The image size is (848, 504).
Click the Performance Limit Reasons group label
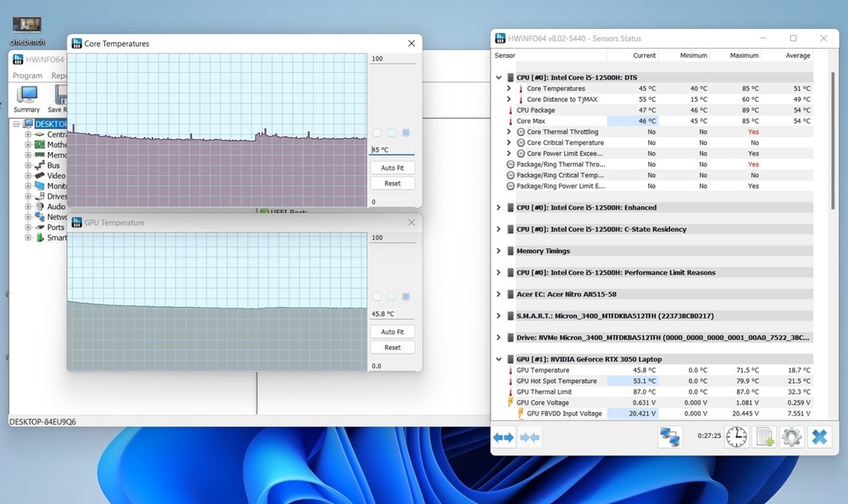coord(615,272)
